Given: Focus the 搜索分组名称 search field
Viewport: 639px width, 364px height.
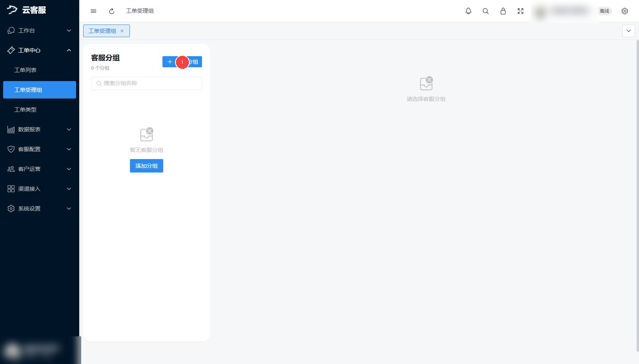Looking at the screenshot, I should click(x=147, y=83).
